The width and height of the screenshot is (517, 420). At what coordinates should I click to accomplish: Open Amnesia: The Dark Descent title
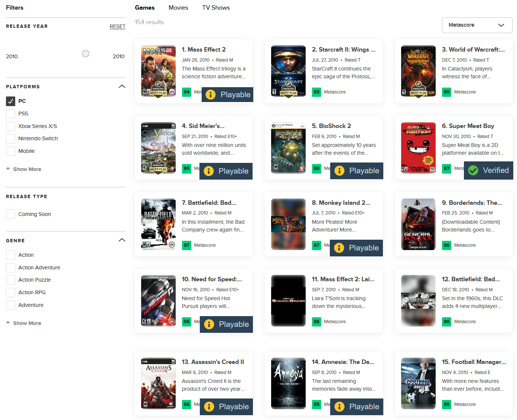(343, 362)
